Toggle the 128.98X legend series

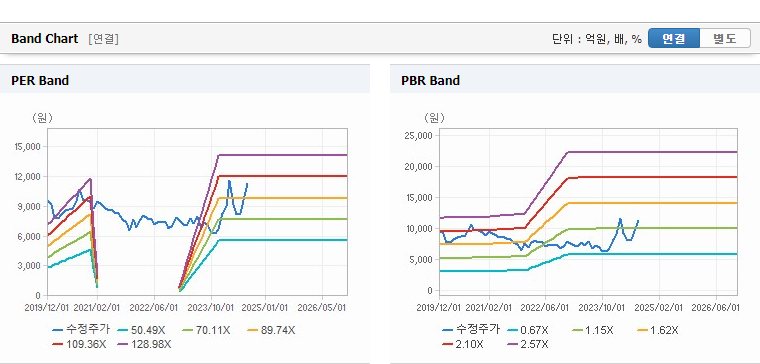[145, 344]
